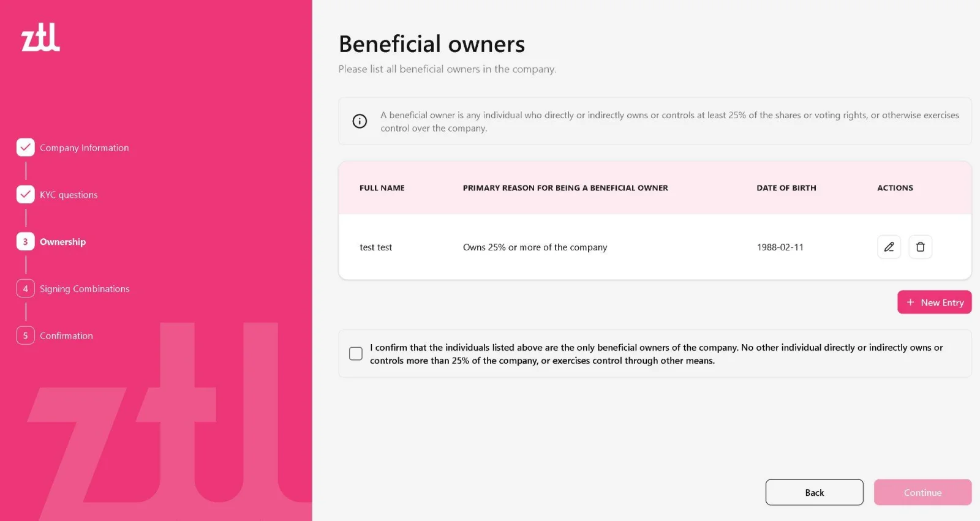Click the Full Name column header
This screenshot has height=521, width=980.
[x=382, y=188]
